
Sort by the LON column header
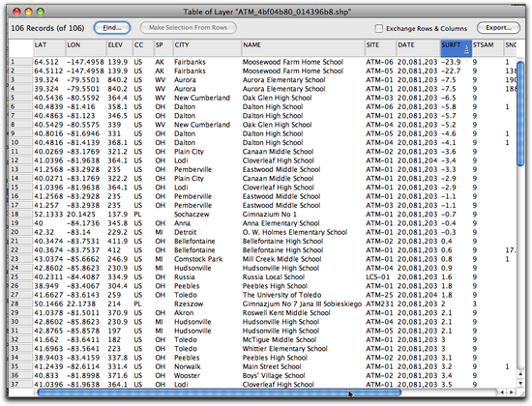pos(85,47)
